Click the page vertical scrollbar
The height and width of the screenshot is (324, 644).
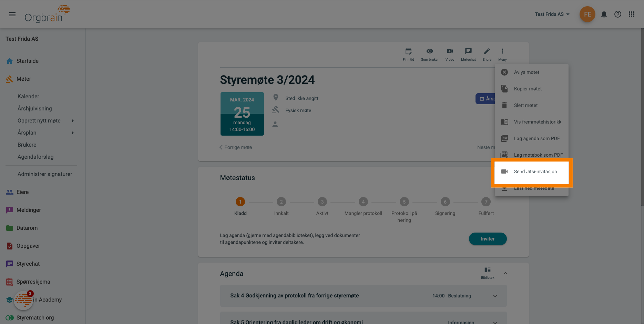tap(642, 117)
